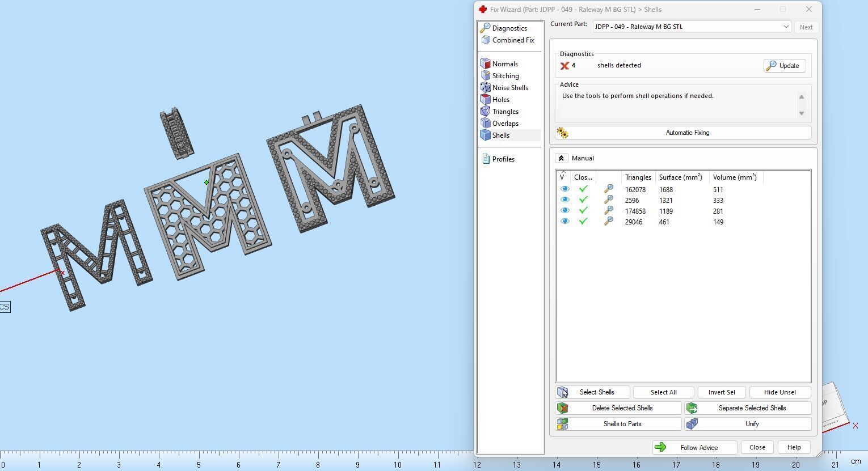
Task: Click Invert Sel button
Action: [x=722, y=392]
